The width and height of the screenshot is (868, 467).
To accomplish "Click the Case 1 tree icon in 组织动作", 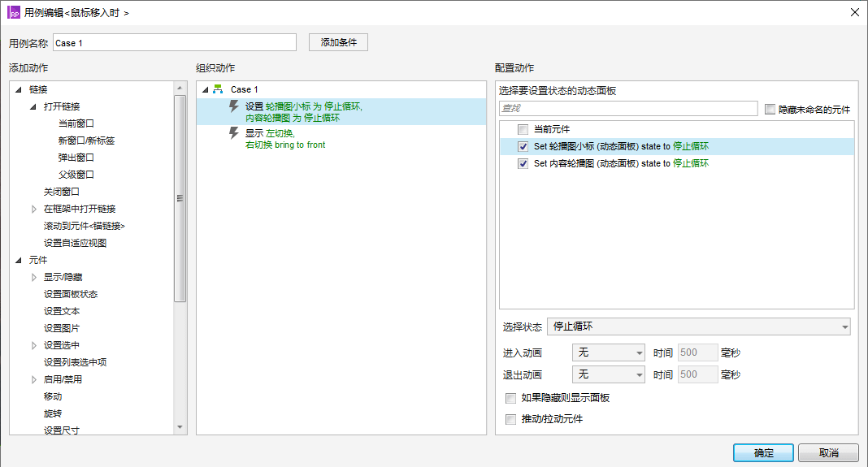I will tap(218, 89).
